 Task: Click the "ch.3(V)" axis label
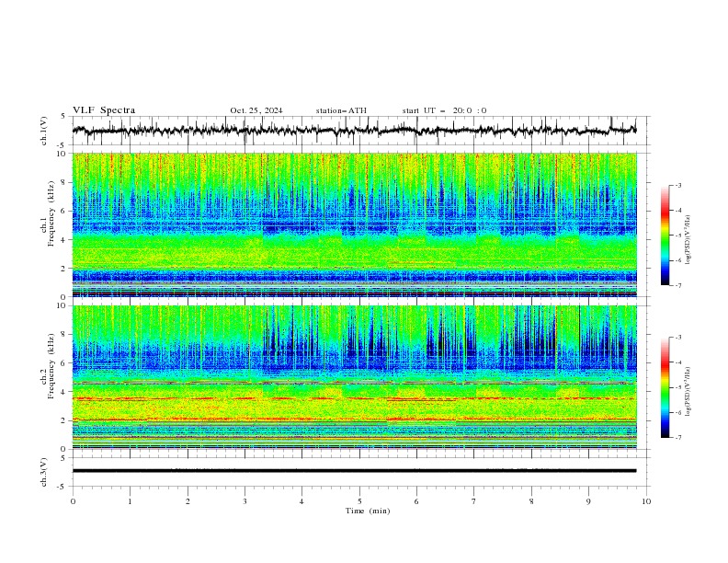44,472
